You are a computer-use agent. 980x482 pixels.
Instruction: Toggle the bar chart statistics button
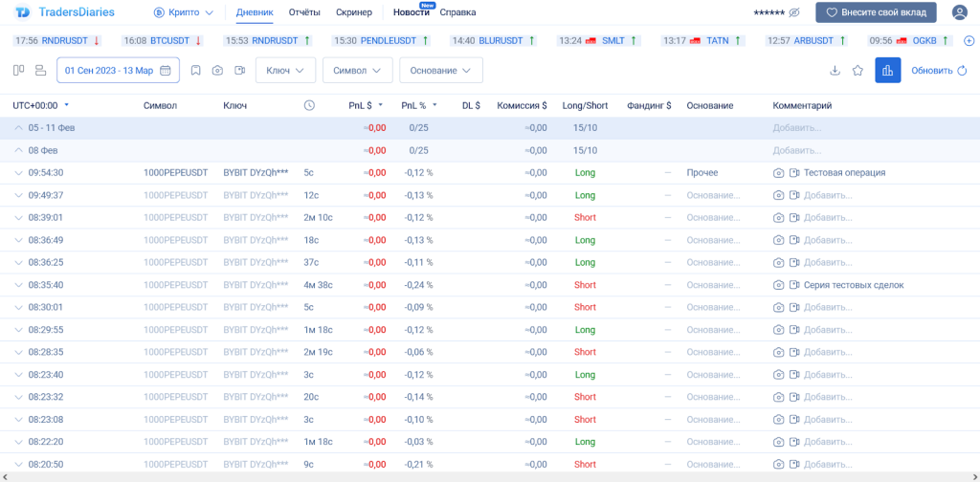click(x=887, y=71)
